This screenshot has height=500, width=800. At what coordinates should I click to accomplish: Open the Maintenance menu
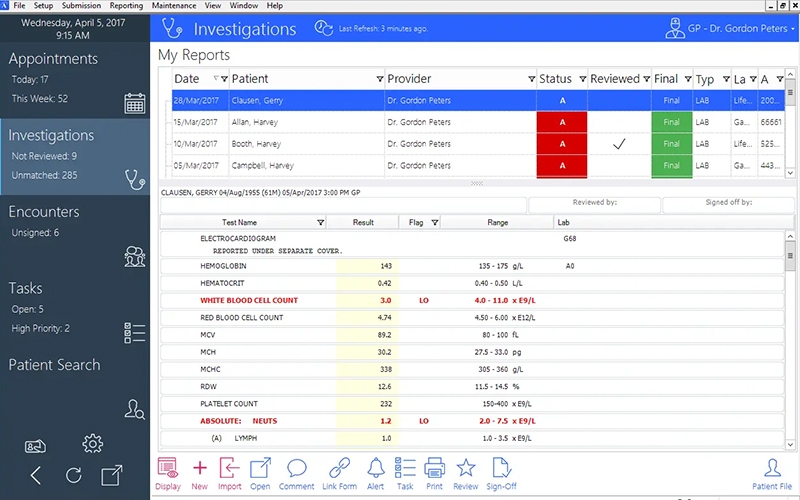tap(174, 6)
